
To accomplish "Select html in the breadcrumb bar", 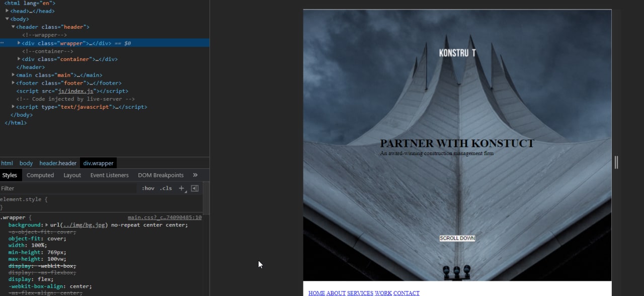I will [7, 163].
